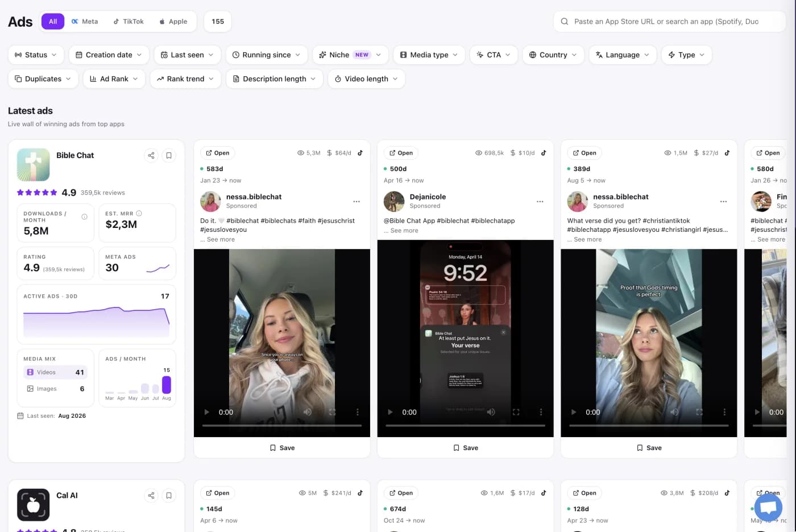This screenshot has width=796, height=532.
Task: Focus the App Store URL search field
Action: coord(670,22)
